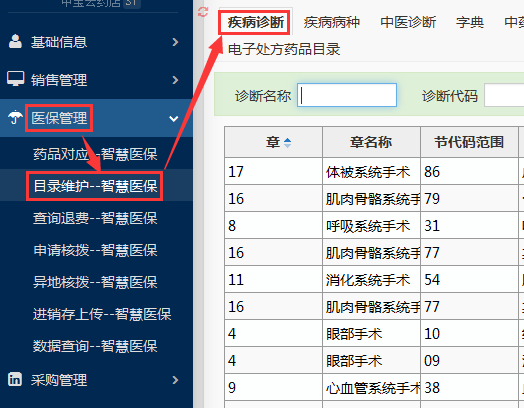Focus the 诊断名称 input field

(x=347, y=95)
